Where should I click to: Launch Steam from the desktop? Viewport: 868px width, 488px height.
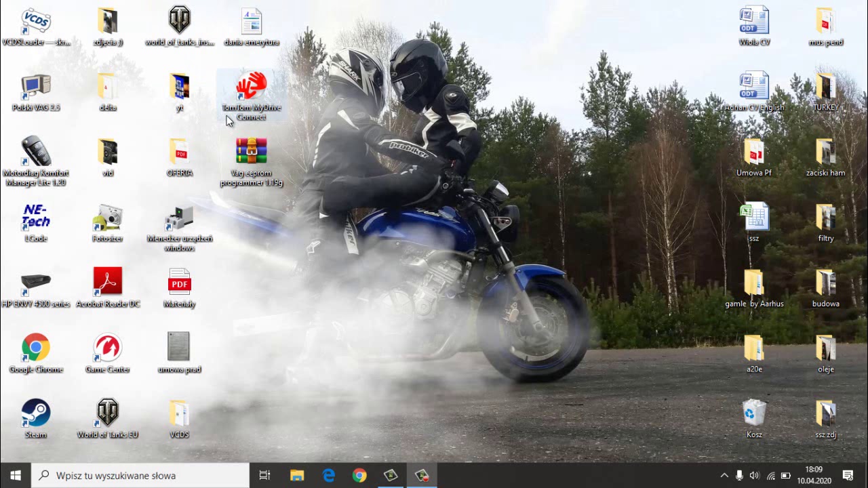36,419
